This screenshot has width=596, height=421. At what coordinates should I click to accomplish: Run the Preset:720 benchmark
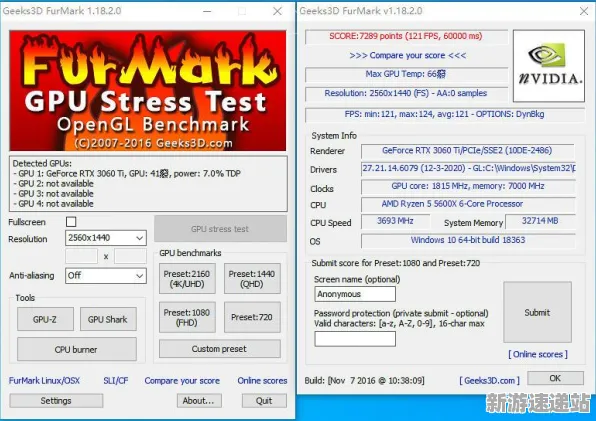pos(252,317)
